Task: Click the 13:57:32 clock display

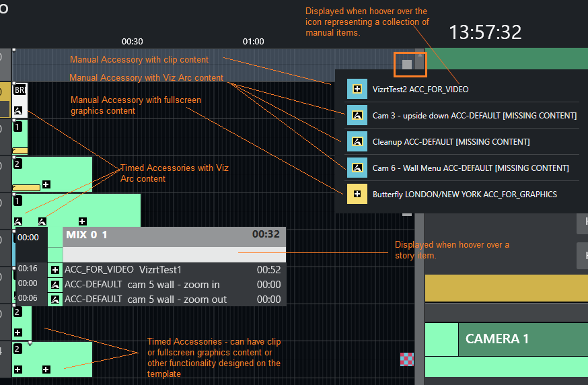Action: point(485,32)
